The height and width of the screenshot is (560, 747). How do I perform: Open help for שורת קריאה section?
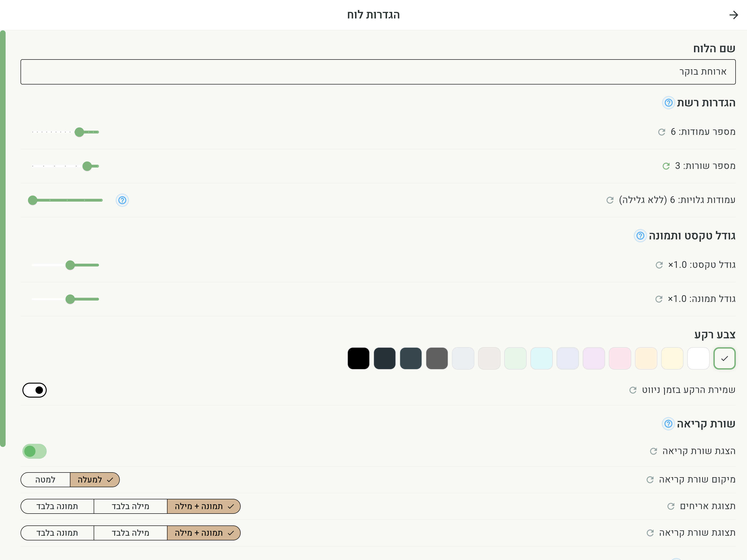tap(668, 424)
